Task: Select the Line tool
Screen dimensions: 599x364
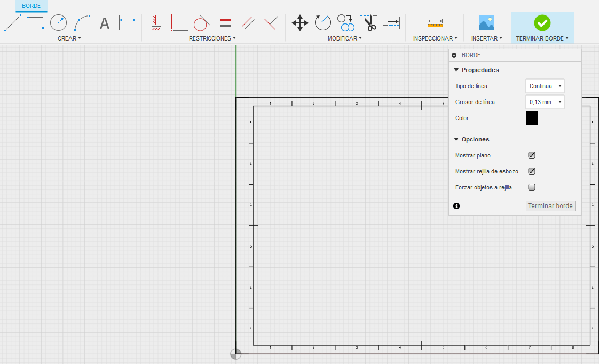Action: (x=12, y=23)
